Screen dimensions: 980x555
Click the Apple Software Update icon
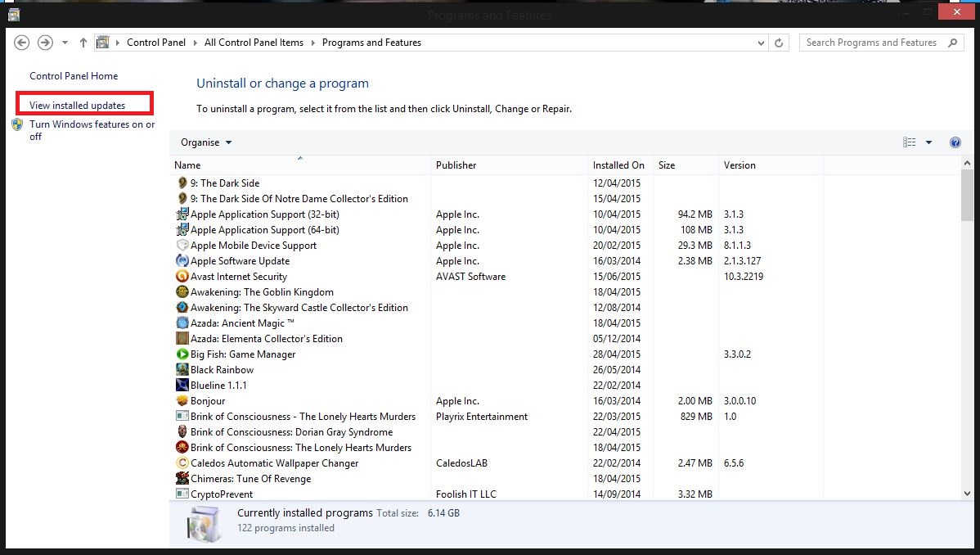click(182, 261)
